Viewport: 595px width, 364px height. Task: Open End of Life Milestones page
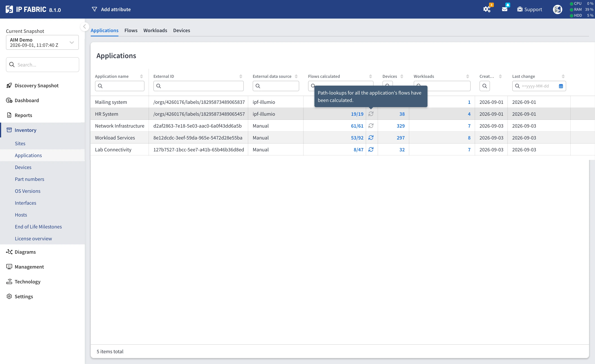pos(38,227)
